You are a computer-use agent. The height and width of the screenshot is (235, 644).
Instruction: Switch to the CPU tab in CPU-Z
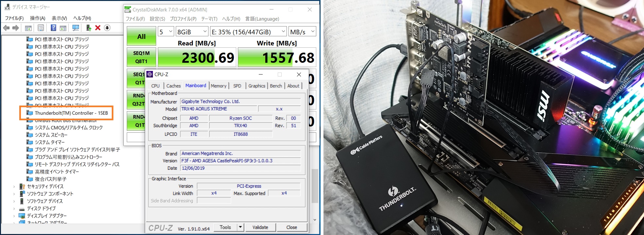click(x=156, y=86)
